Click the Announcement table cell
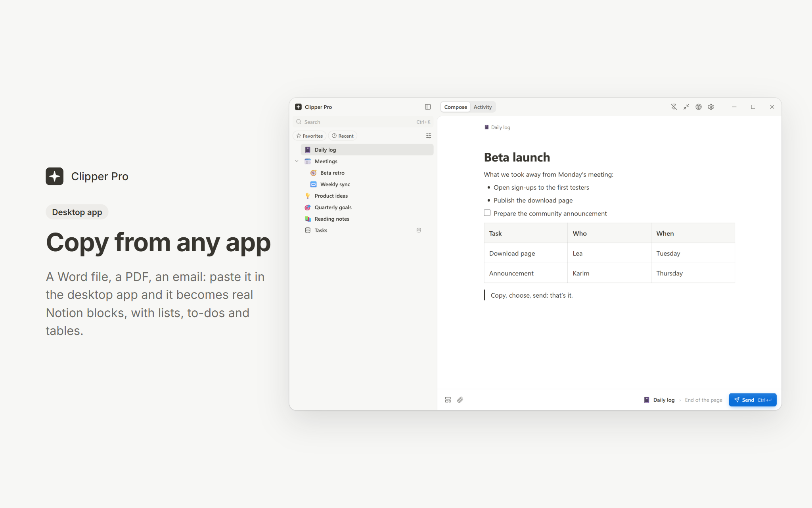 pos(526,273)
